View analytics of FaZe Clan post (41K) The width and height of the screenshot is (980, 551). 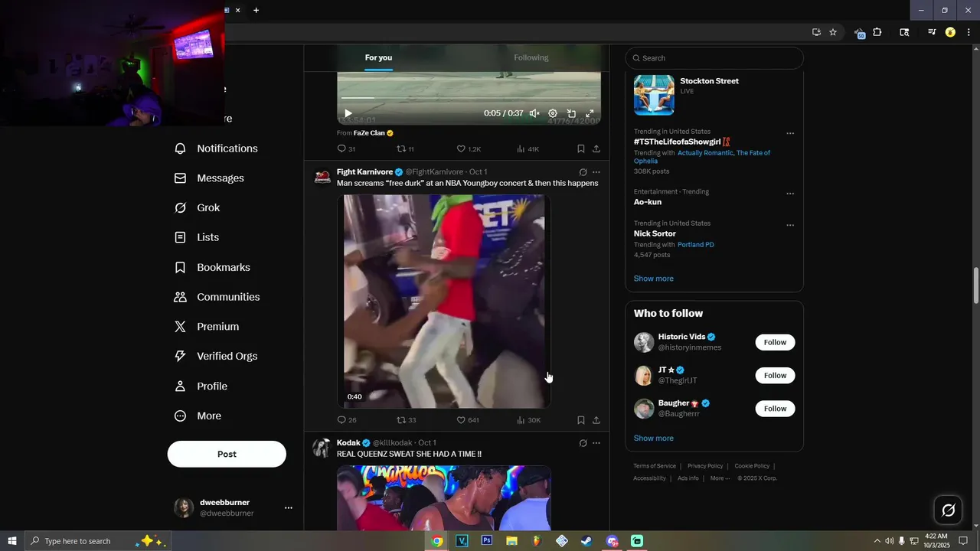tap(528, 149)
